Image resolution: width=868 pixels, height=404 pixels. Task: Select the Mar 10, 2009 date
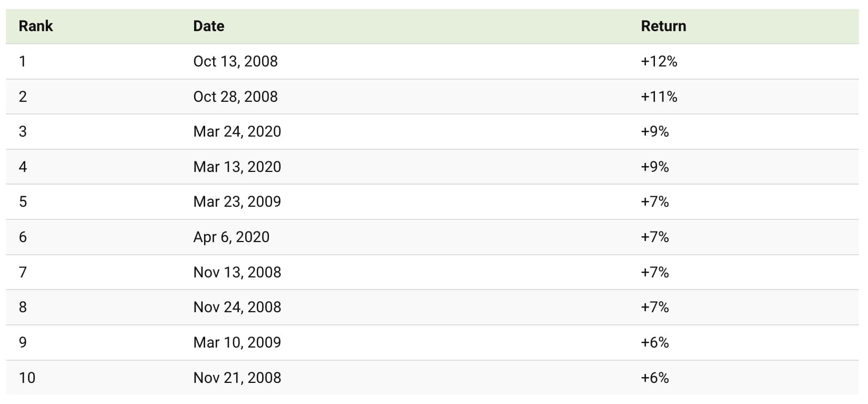pyautogui.click(x=237, y=342)
